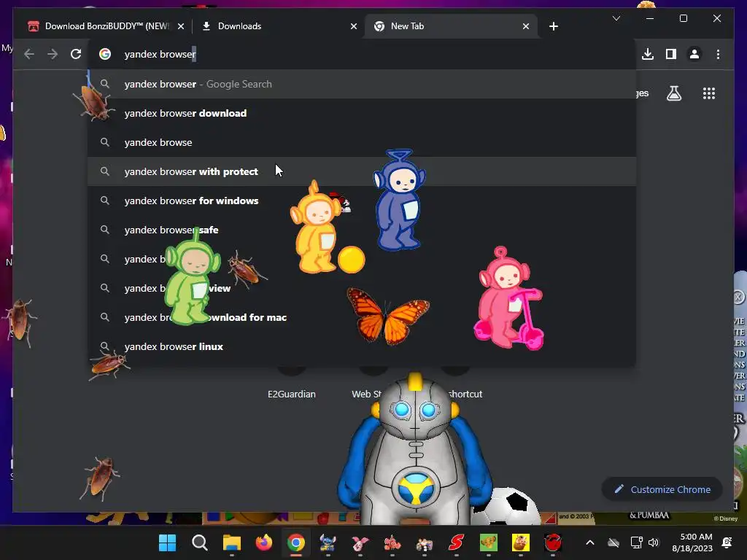Screen dimensions: 747x560
Task: Open Chrome downloads toolbar icon
Action: pyautogui.click(x=648, y=54)
